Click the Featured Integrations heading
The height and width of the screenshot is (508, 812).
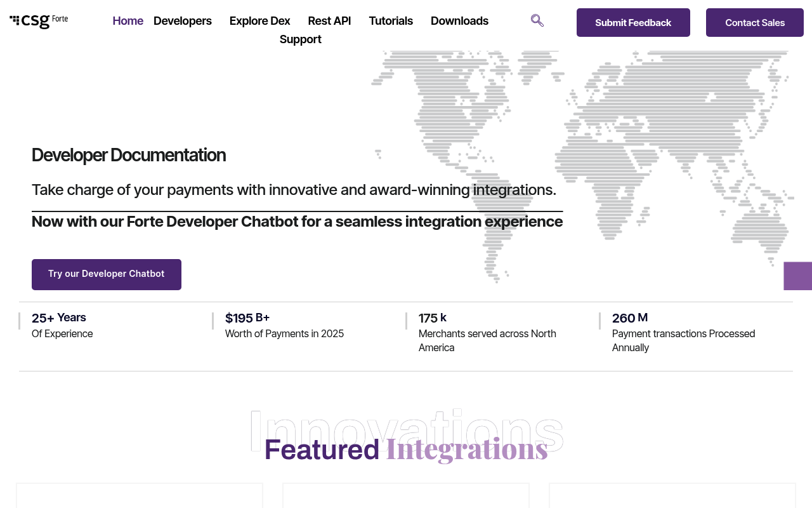pos(406,449)
